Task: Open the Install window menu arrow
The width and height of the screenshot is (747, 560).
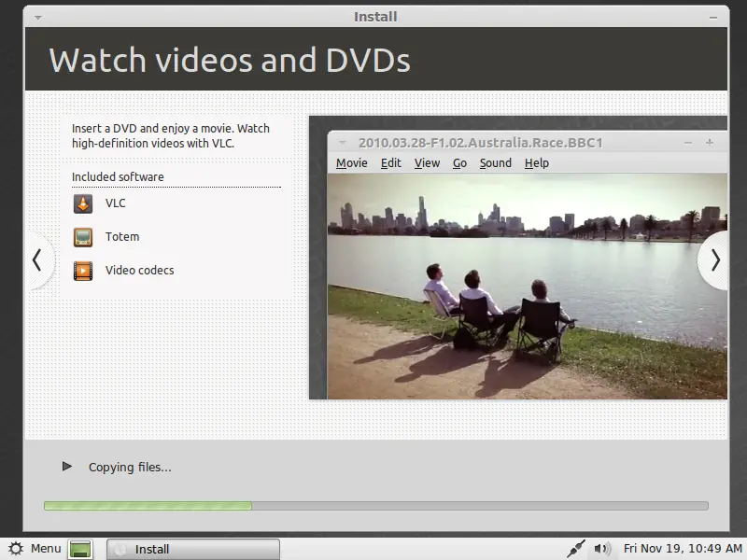Action: [38, 18]
